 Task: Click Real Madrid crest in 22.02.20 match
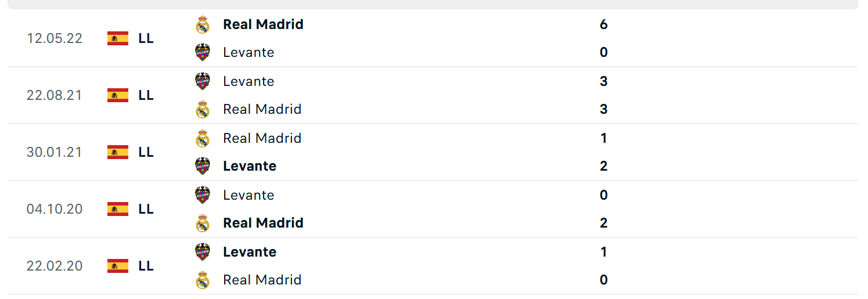click(x=202, y=280)
